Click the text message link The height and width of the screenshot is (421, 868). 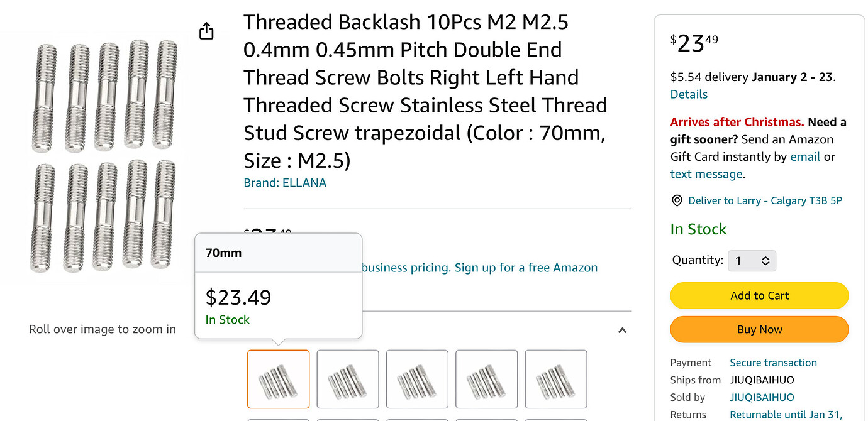pyautogui.click(x=706, y=174)
